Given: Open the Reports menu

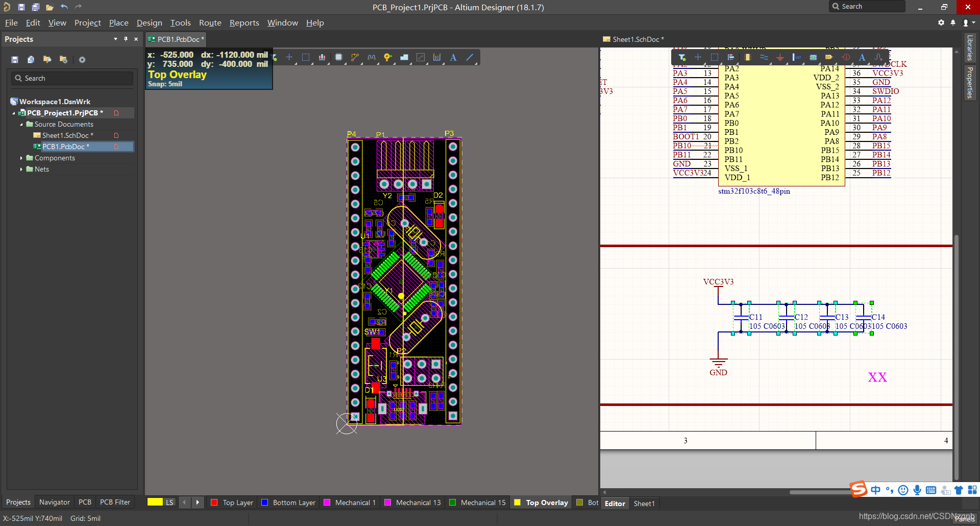Looking at the screenshot, I should point(244,22).
